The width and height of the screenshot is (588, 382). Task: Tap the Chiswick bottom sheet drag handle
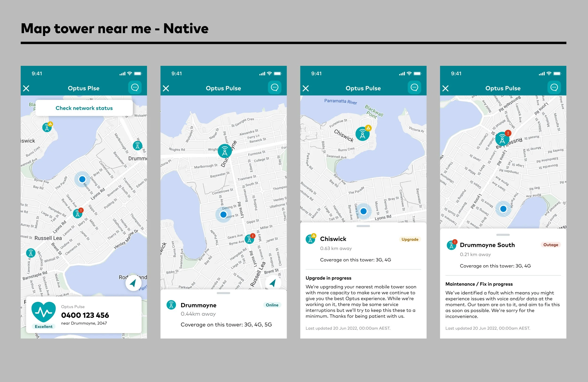point(363,226)
